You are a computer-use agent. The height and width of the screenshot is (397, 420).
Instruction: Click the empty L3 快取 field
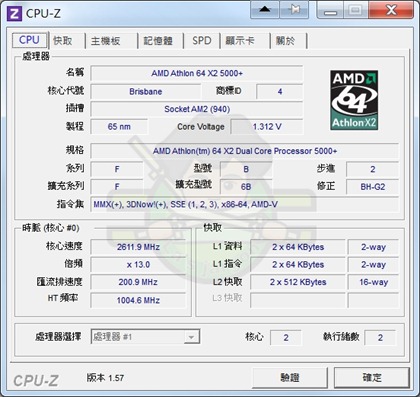(x=298, y=300)
